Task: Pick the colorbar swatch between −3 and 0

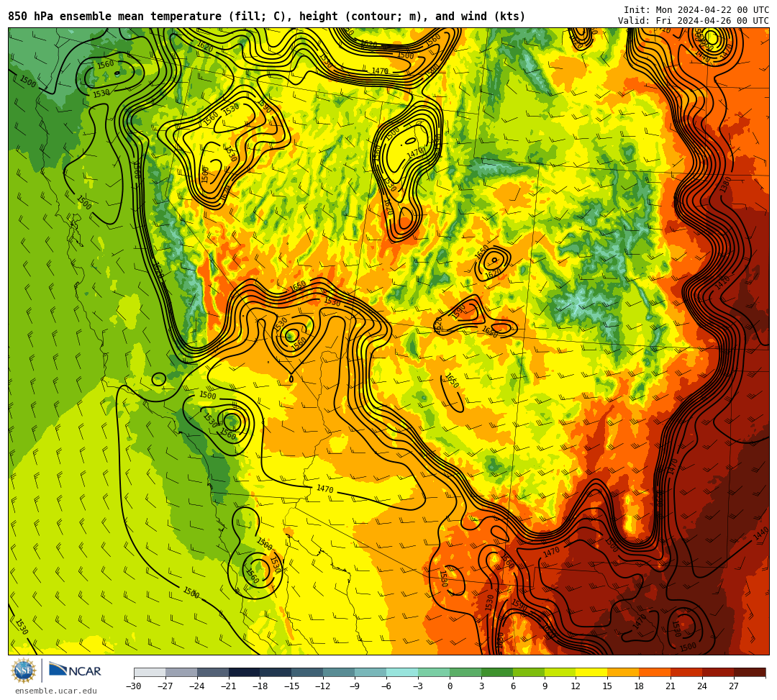Action: click(434, 672)
